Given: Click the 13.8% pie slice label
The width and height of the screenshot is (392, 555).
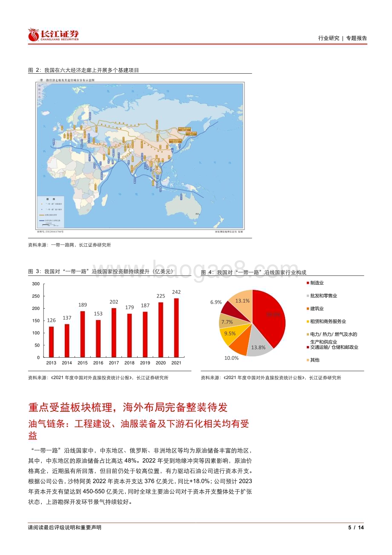Looking at the screenshot, I should 258,347.
